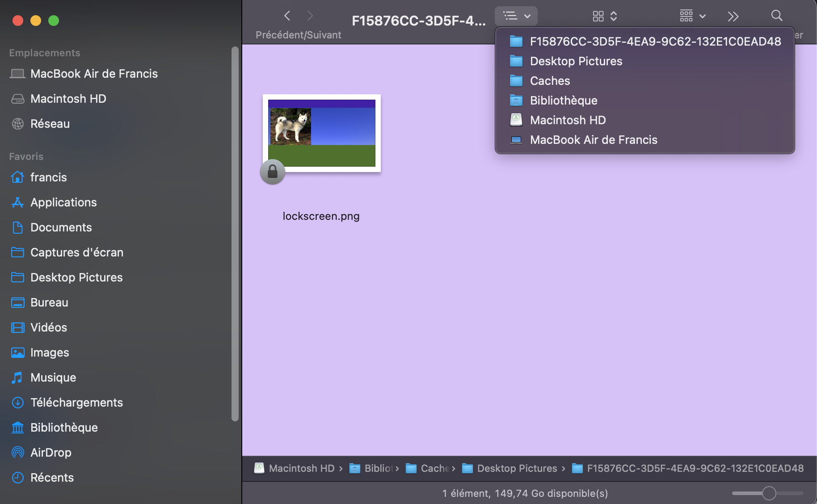This screenshot has height=504, width=817.
Task: Go back with the Précédent arrow
Action: [x=287, y=16]
